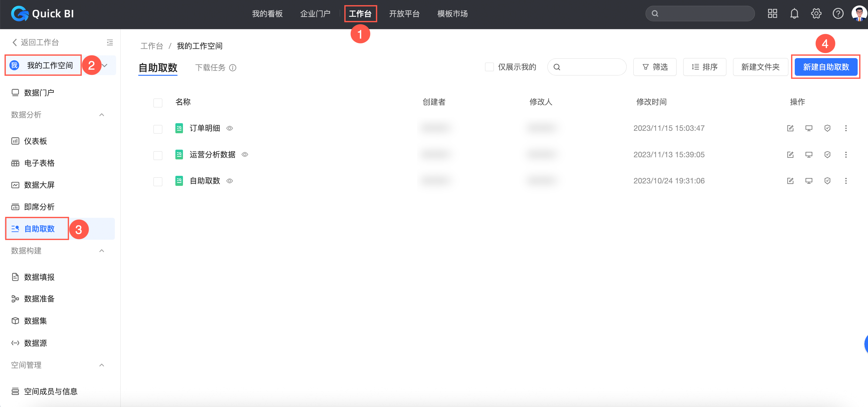Click the list search input field
Screen dimensions: 868x407
click(591, 67)
